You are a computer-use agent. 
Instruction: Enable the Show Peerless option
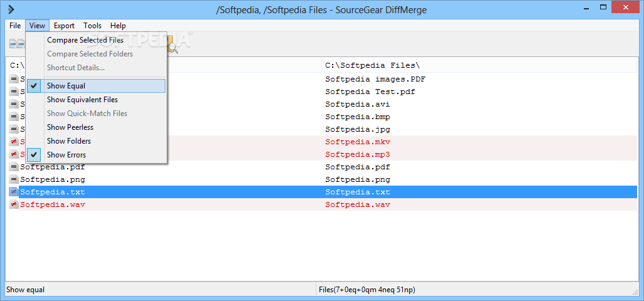96,127
